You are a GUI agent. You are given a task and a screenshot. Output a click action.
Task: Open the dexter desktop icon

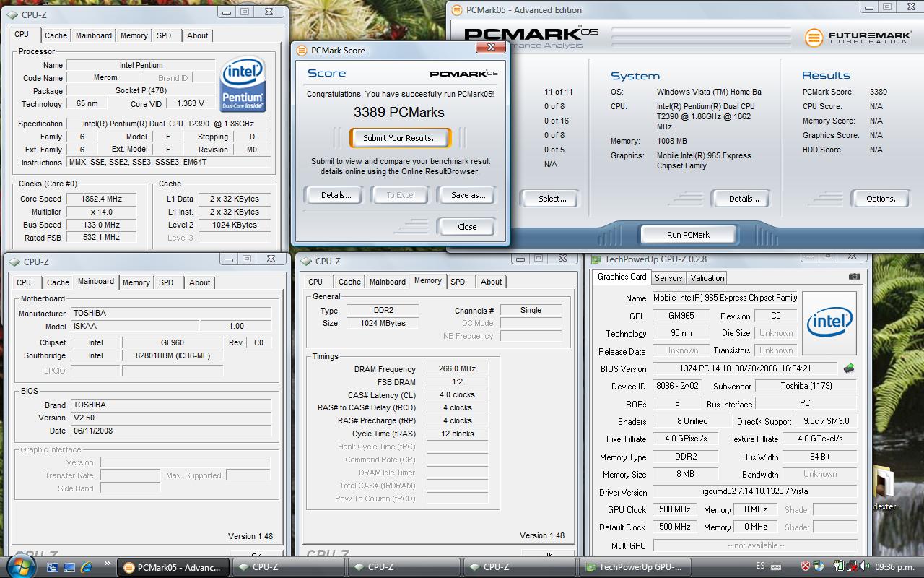click(884, 488)
